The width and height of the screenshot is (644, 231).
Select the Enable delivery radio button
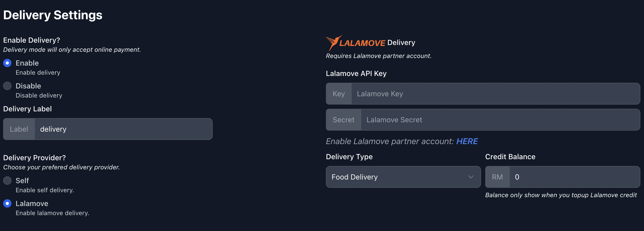(x=7, y=63)
